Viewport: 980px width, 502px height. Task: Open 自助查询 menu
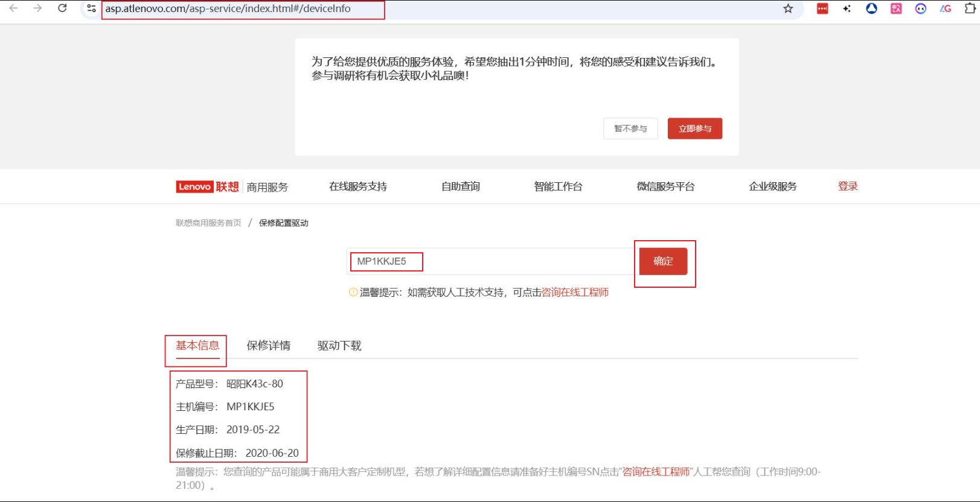(461, 186)
